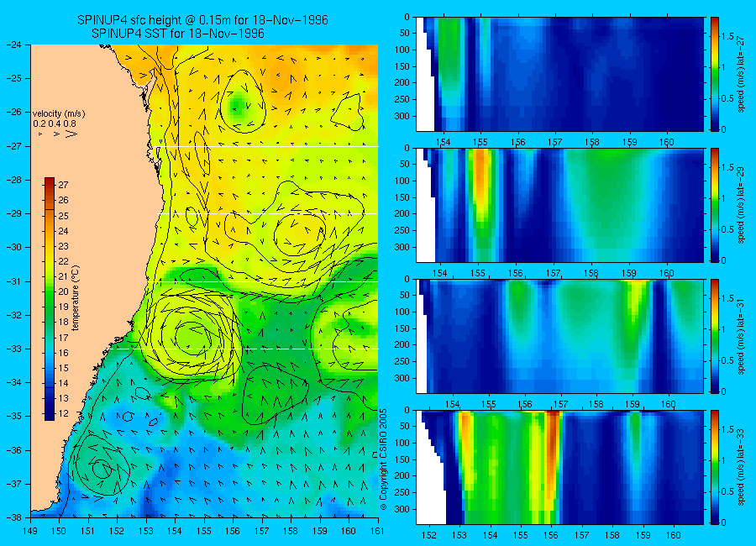Click the lat=-33 speed section plot
This screenshot has height=546, width=756.
tap(559, 467)
